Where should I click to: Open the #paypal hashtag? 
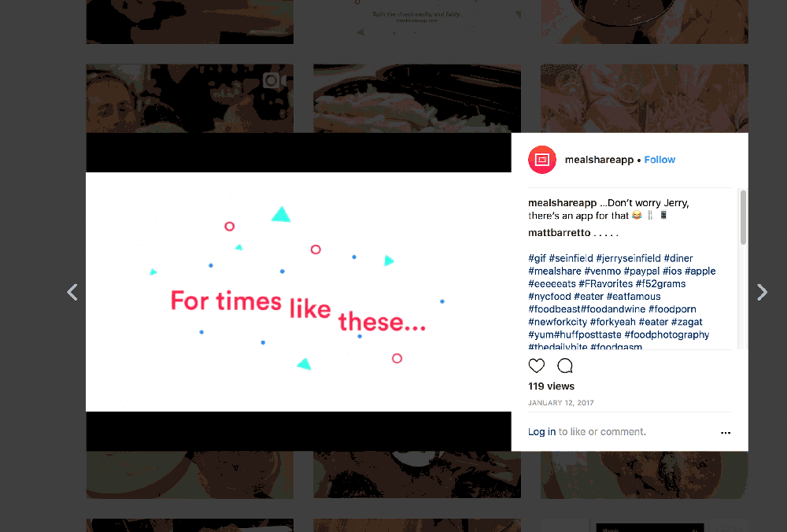click(641, 271)
